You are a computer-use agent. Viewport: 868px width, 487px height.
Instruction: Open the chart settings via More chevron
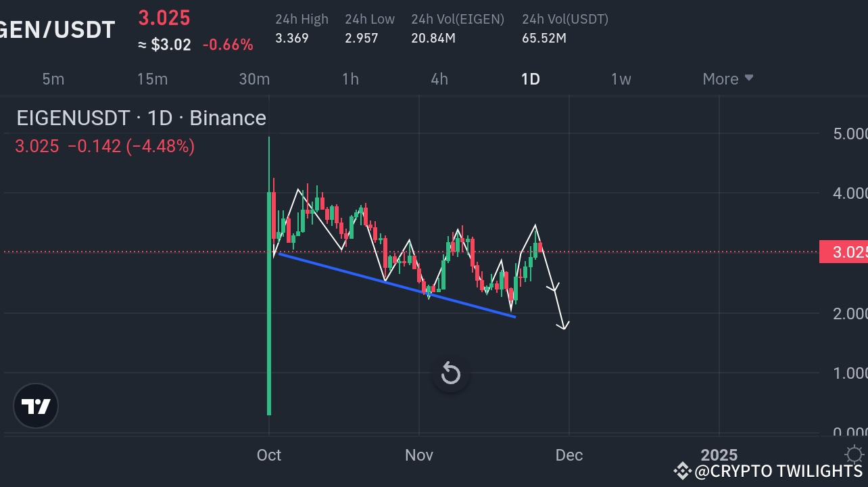[749, 78]
